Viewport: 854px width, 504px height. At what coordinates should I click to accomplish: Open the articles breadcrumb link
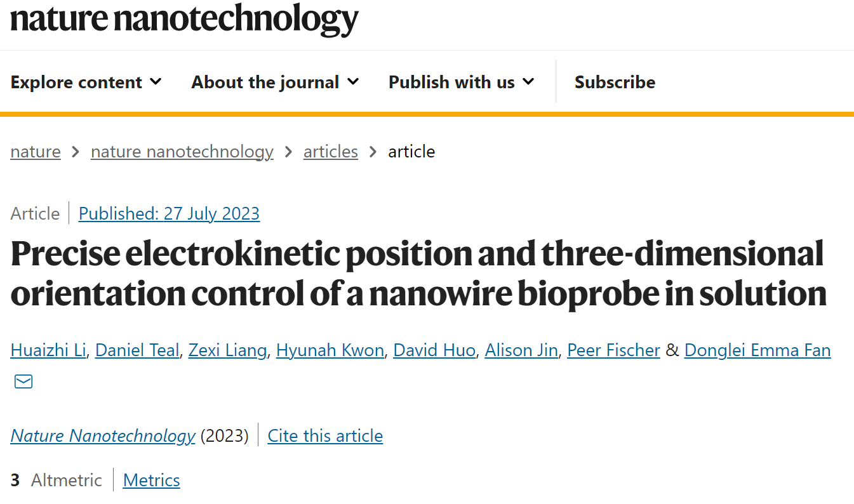point(331,152)
